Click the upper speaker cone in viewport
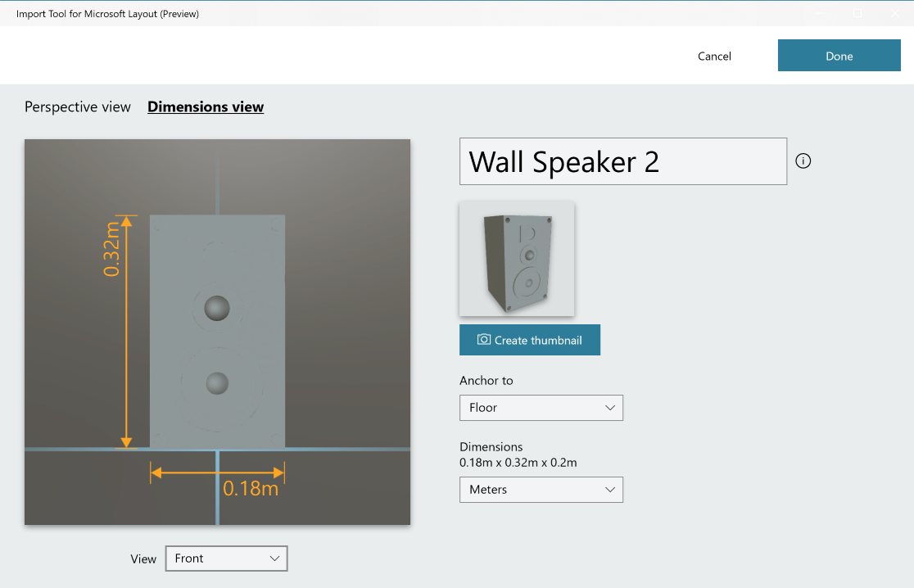 pyautogui.click(x=217, y=308)
